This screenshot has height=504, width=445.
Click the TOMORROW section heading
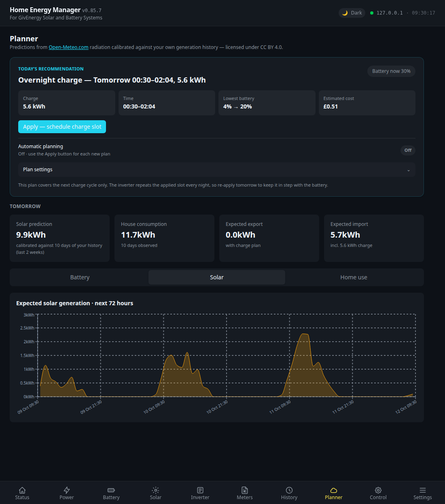tap(25, 206)
